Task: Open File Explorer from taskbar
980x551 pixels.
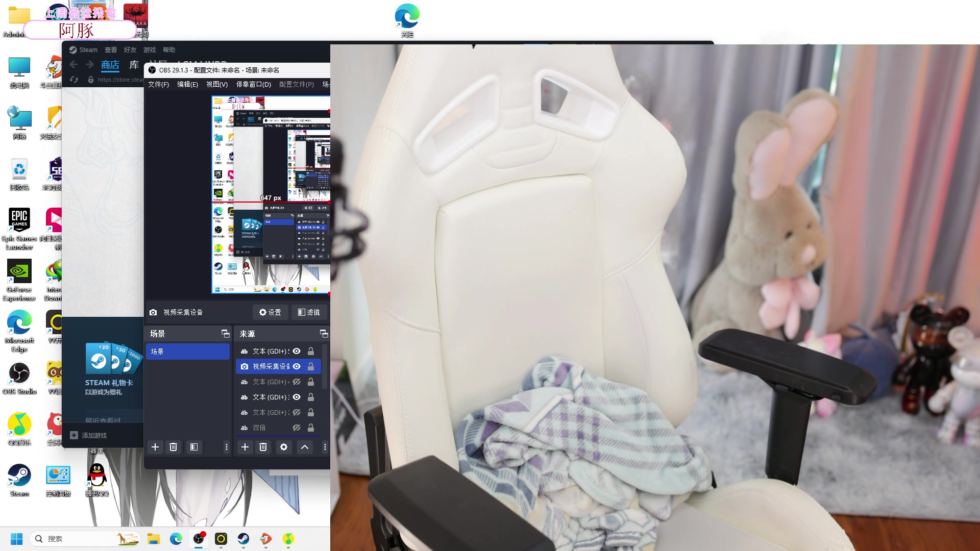Action: click(154, 539)
